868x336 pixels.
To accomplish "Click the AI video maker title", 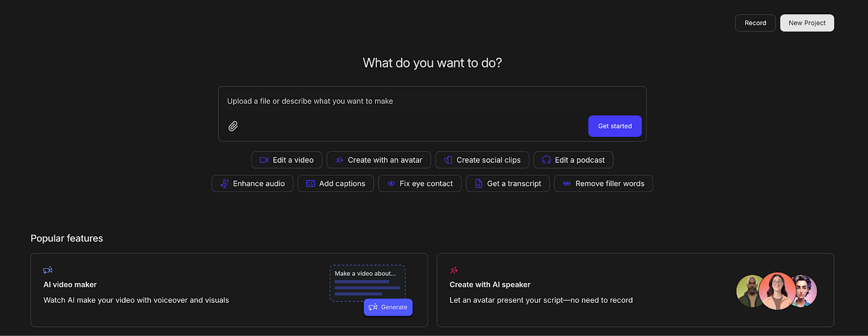I will [70, 285].
